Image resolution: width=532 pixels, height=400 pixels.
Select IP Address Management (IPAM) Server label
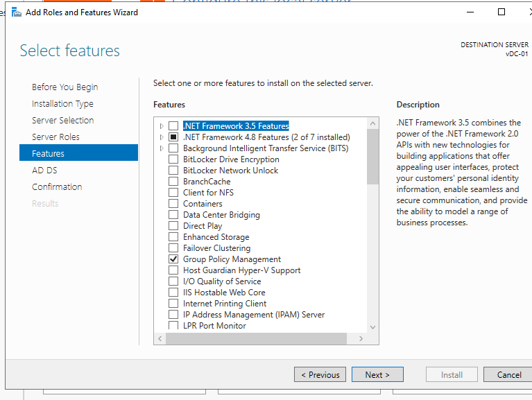click(254, 315)
